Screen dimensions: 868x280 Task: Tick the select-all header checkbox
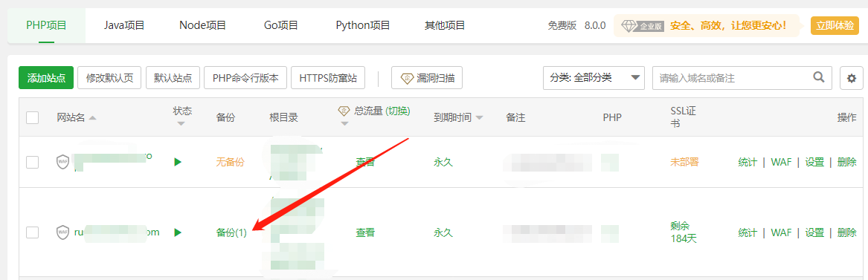pos(32,117)
